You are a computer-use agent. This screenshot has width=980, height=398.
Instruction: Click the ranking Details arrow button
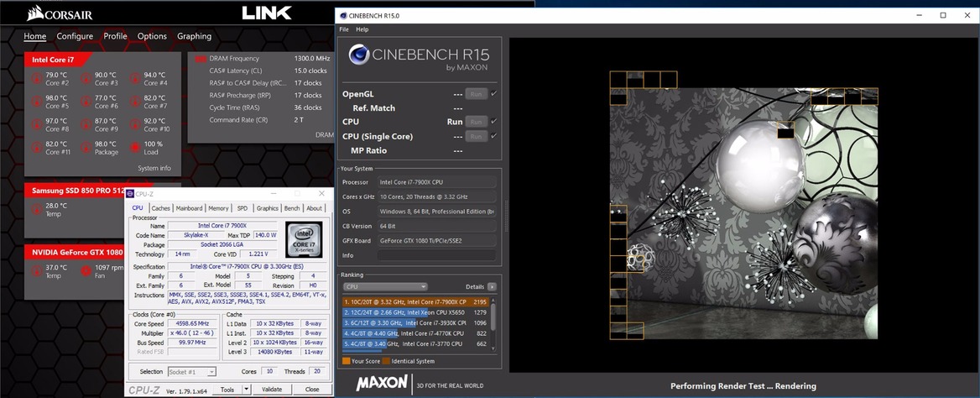coord(492,286)
